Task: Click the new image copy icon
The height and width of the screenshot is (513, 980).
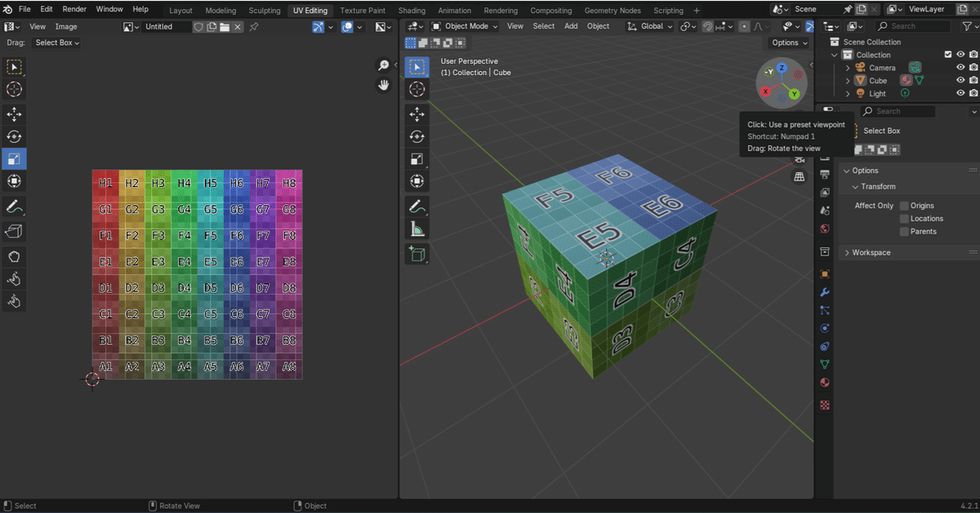Action: click(212, 27)
